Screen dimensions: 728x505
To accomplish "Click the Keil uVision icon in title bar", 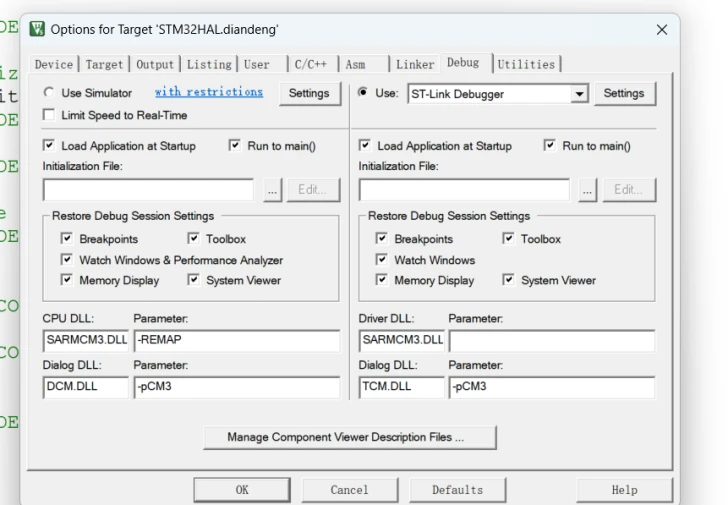I will (37, 29).
